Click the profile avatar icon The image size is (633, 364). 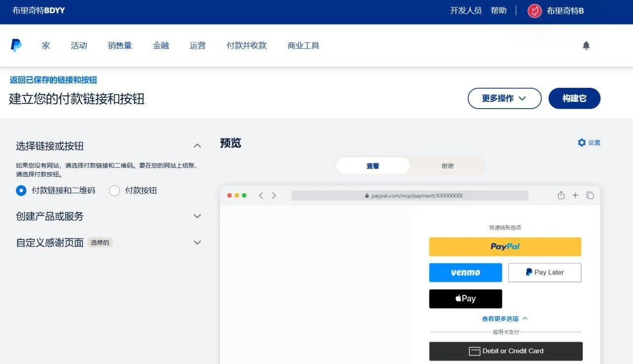[535, 11]
